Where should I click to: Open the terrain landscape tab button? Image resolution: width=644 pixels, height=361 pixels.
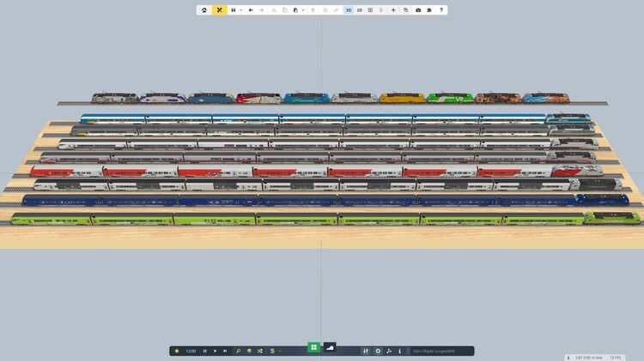click(x=330, y=347)
